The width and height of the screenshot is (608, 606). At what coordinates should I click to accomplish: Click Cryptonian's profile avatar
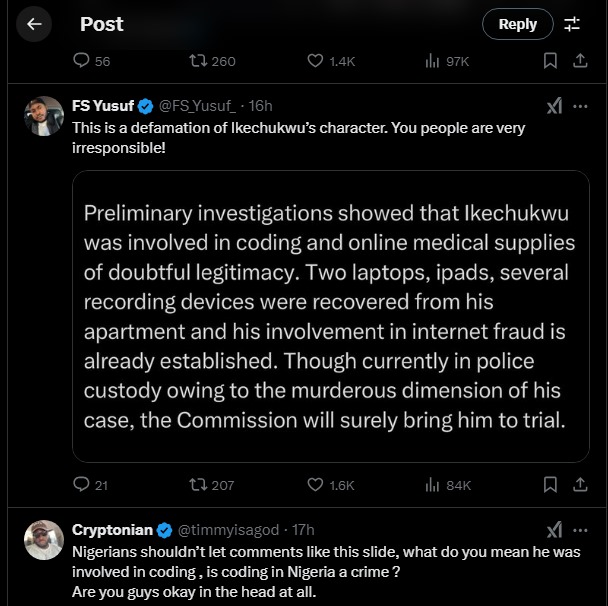point(44,539)
